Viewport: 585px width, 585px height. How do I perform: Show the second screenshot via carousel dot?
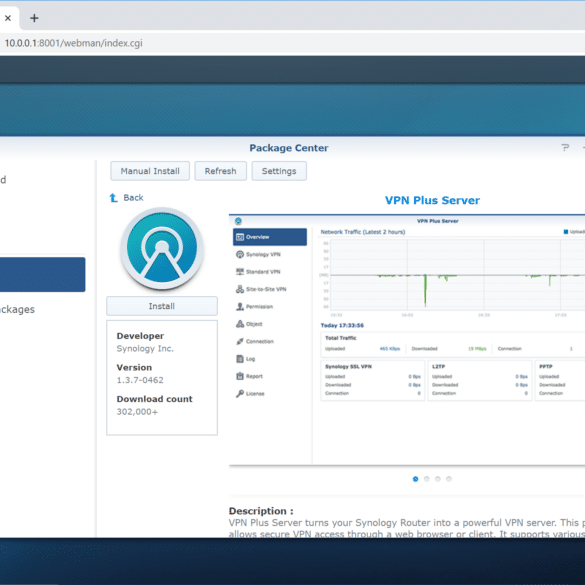point(426,479)
